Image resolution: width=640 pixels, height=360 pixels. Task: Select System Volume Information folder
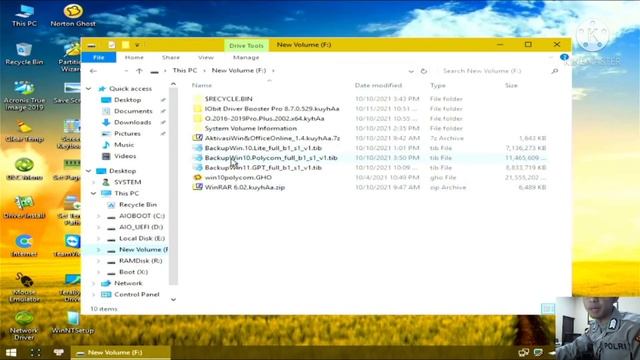251,129
